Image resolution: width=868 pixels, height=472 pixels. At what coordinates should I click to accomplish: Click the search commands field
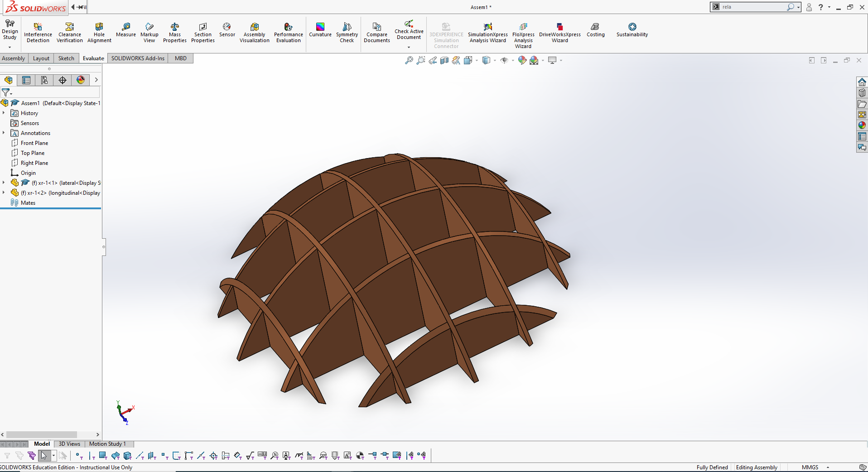coord(754,7)
